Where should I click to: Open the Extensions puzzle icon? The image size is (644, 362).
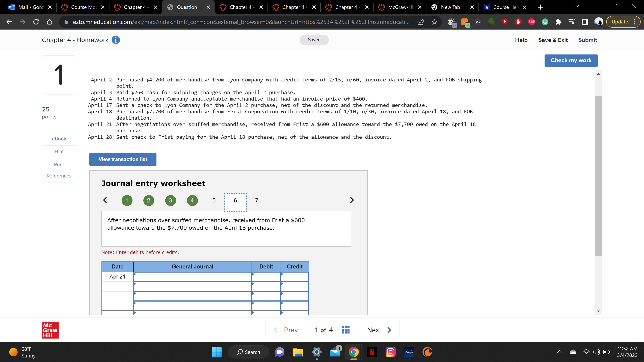pyautogui.click(x=558, y=22)
